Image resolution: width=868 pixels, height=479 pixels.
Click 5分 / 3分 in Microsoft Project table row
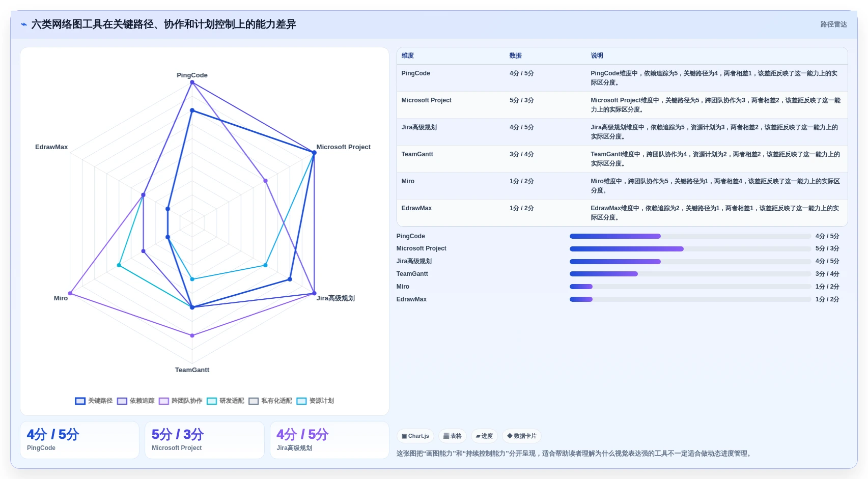pos(521,100)
